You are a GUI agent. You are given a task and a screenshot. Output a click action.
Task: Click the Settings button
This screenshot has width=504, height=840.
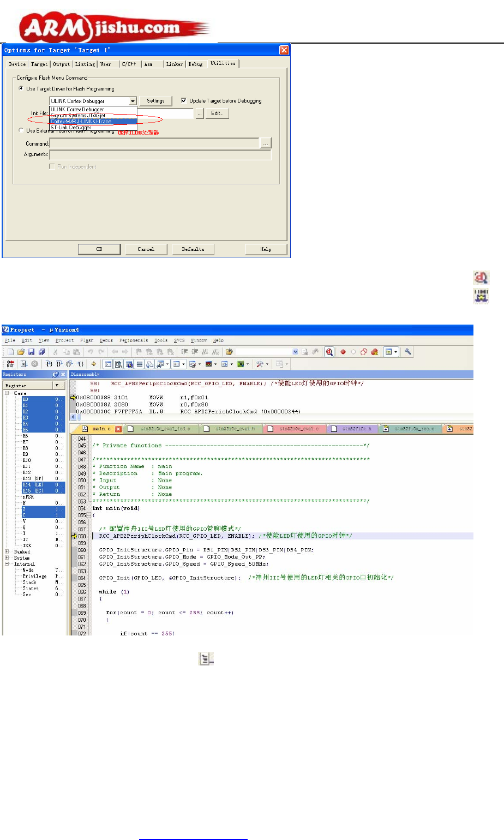coord(155,101)
